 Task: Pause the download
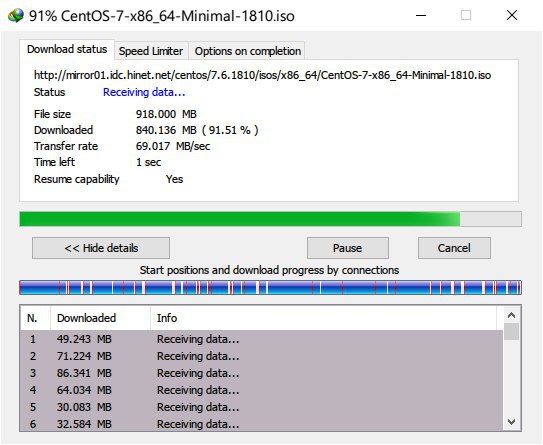[x=348, y=248]
